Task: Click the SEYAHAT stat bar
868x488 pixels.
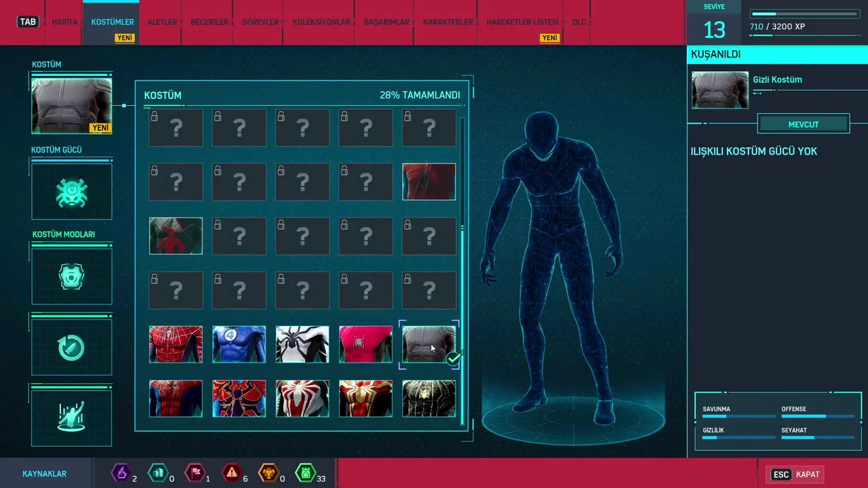Action: click(818, 438)
